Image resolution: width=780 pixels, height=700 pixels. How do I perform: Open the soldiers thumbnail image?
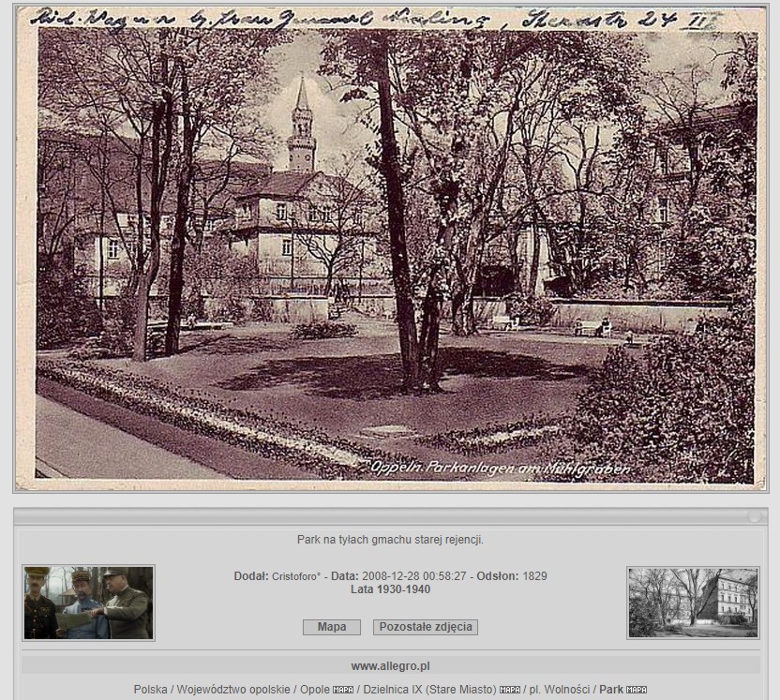pyautogui.click(x=89, y=603)
